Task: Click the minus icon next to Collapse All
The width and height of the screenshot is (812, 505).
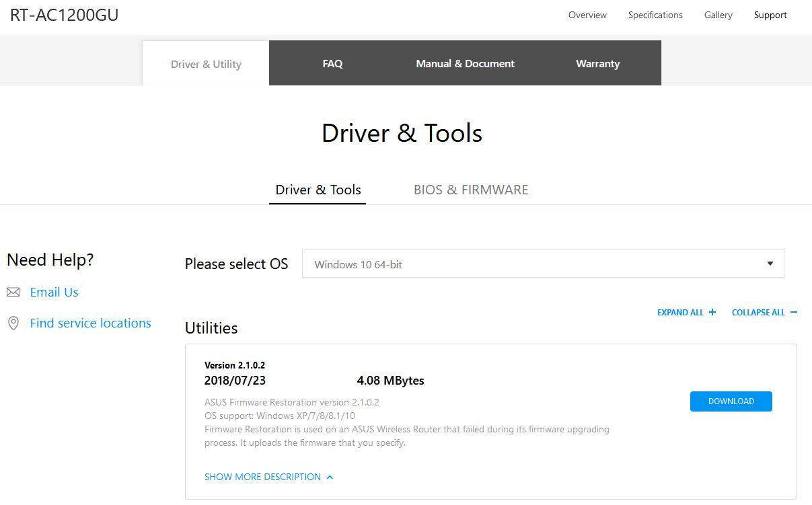Action: click(x=794, y=312)
